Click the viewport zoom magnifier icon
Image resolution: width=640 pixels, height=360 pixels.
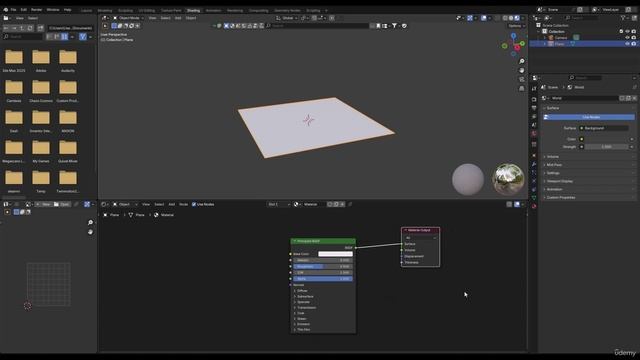coord(522,61)
